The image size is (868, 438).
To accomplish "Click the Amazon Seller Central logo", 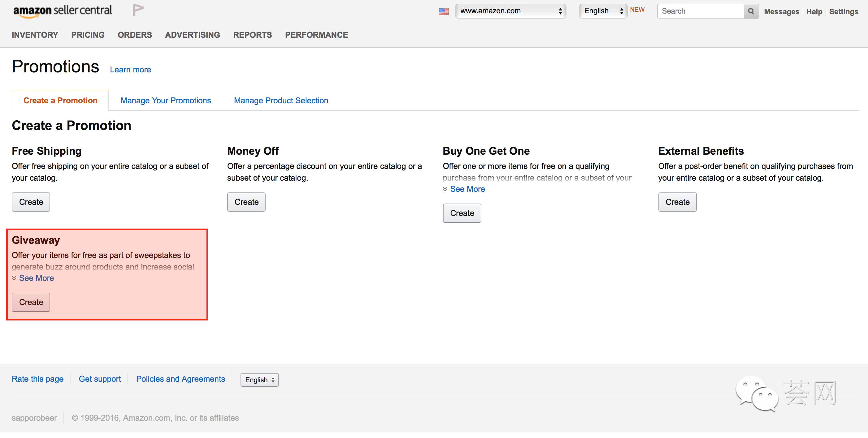I will (x=63, y=11).
